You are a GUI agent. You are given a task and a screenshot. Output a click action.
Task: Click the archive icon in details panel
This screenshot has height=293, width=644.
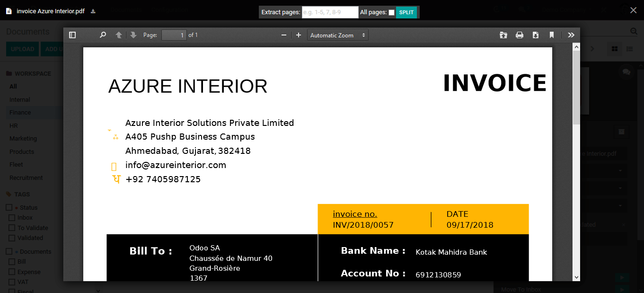pyautogui.click(x=622, y=132)
